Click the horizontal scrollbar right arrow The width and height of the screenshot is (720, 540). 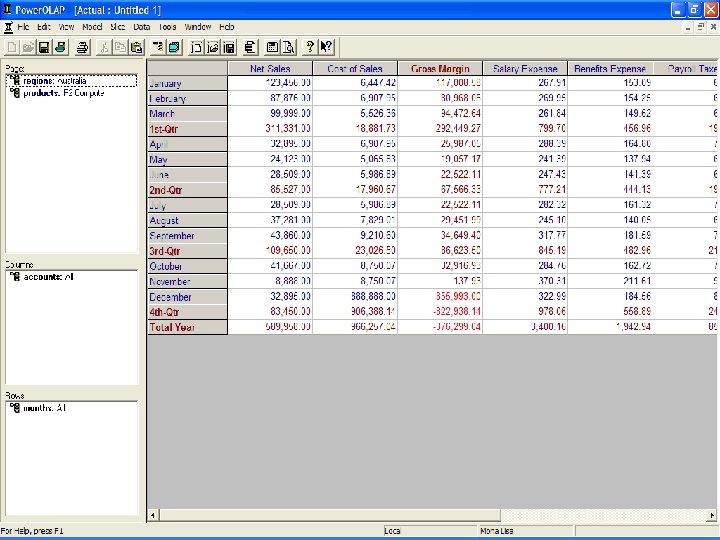click(712, 515)
